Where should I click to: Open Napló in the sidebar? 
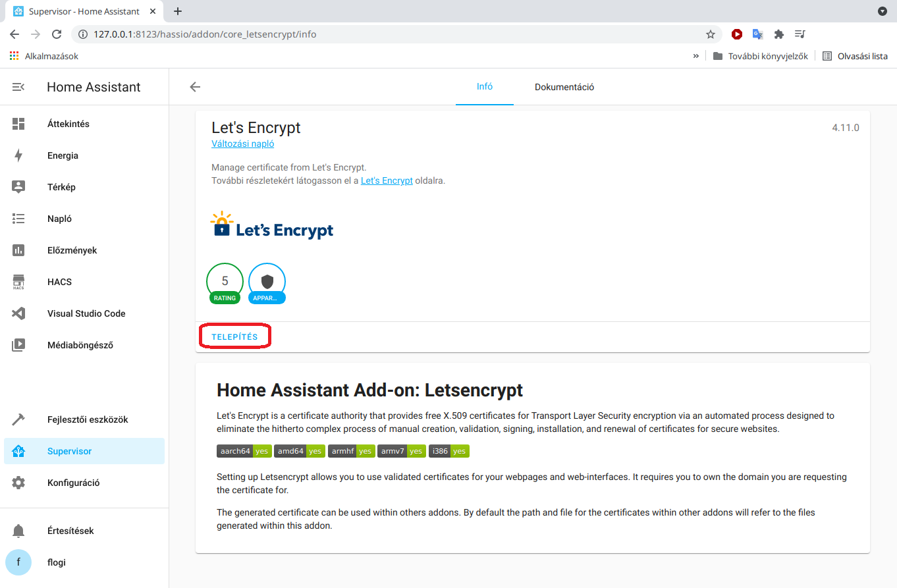coord(84,219)
